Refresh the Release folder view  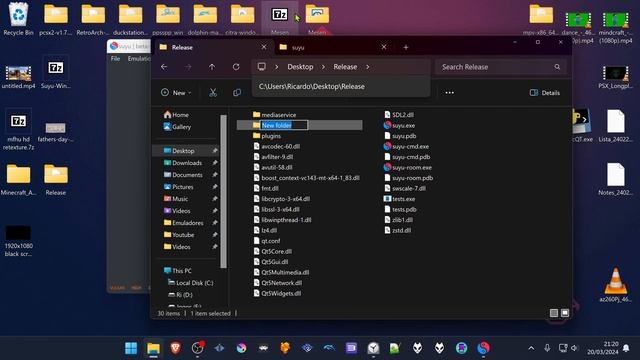pos(236,67)
